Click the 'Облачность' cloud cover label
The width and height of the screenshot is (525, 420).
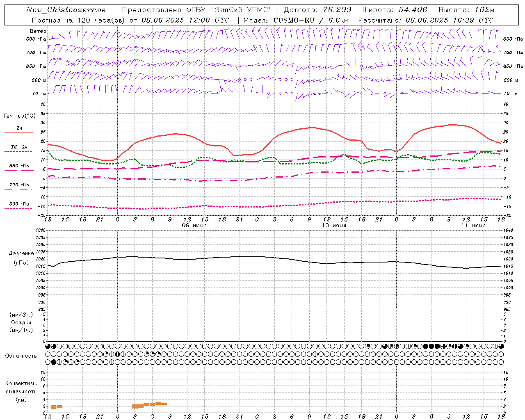[x=21, y=356]
